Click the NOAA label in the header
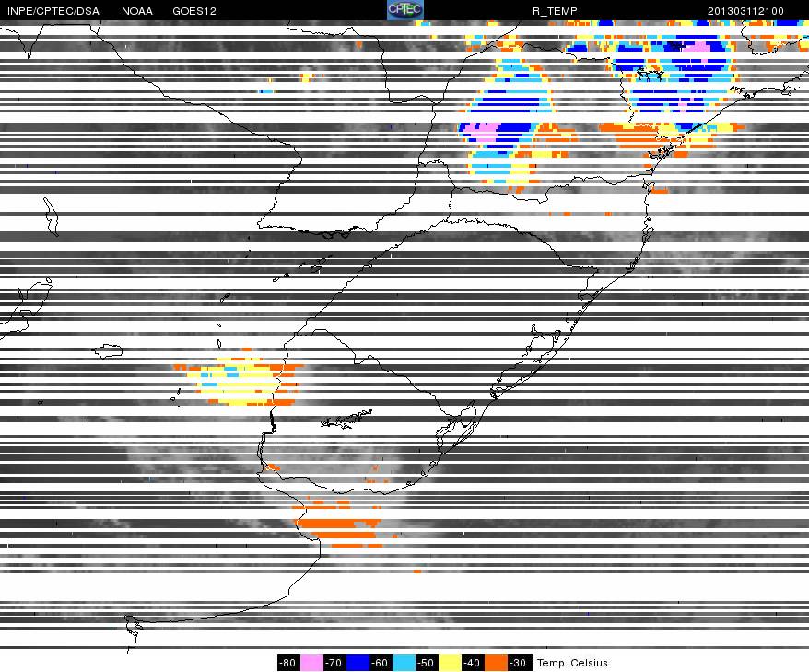This screenshot has width=809, height=672. (137, 11)
